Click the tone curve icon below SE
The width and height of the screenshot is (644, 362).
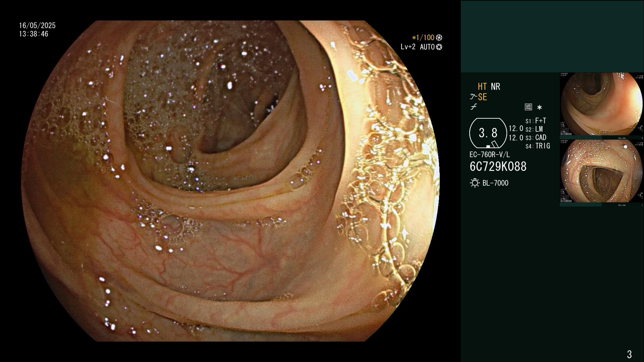(x=474, y=107)
